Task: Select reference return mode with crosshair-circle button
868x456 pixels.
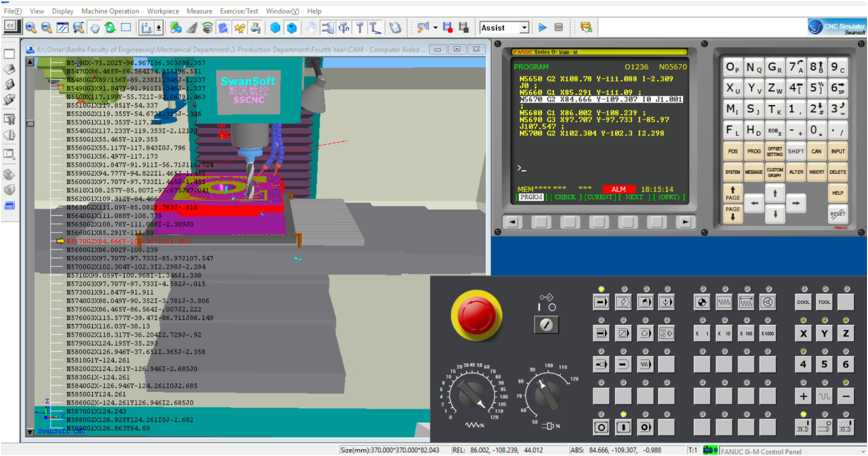Action: (x=702, y=302)
